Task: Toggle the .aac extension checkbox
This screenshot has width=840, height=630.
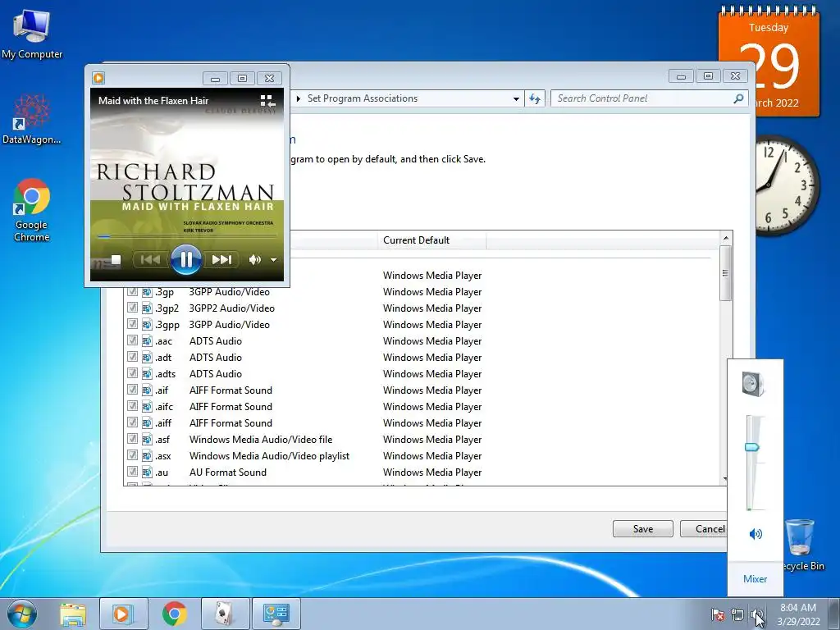Action: pyautogui.click(x=132, y=340)
